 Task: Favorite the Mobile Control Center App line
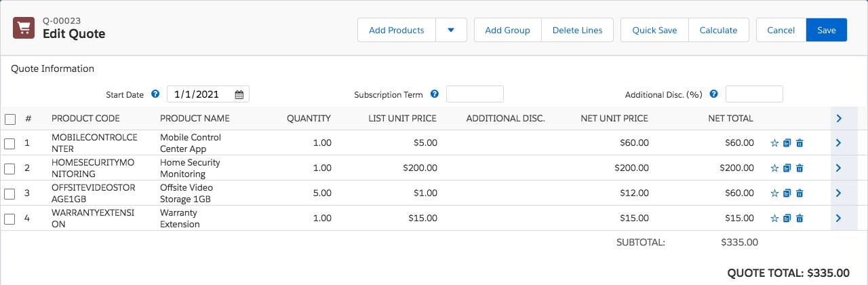pyautogui.click(x=774, y=143)
